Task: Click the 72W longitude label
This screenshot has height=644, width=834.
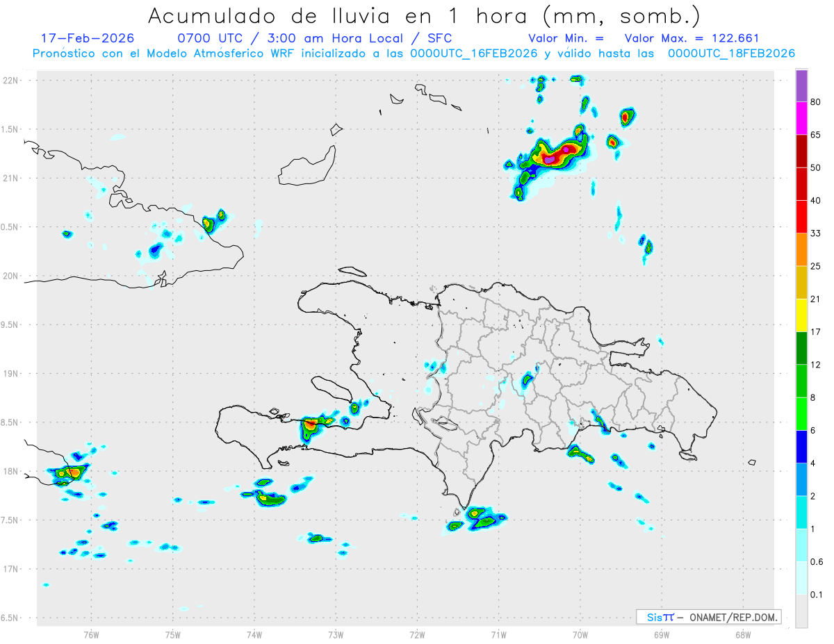Action: click(x=418, y=634)
